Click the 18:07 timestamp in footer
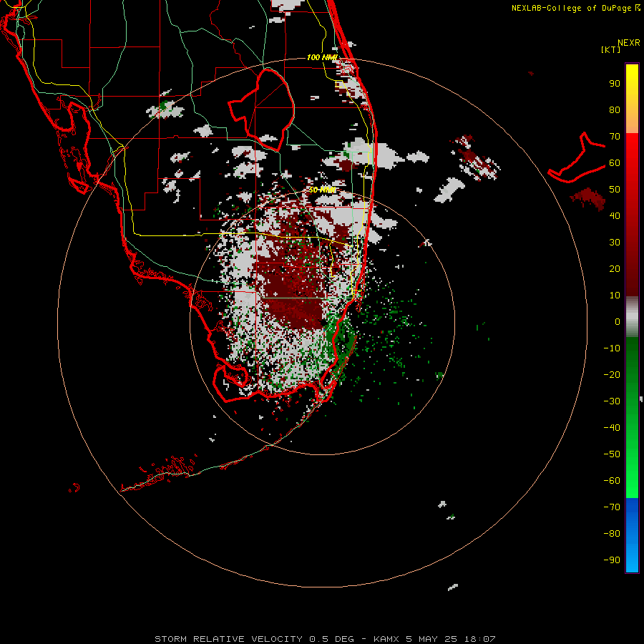The image size is (644, 644). tap(479, 639)
